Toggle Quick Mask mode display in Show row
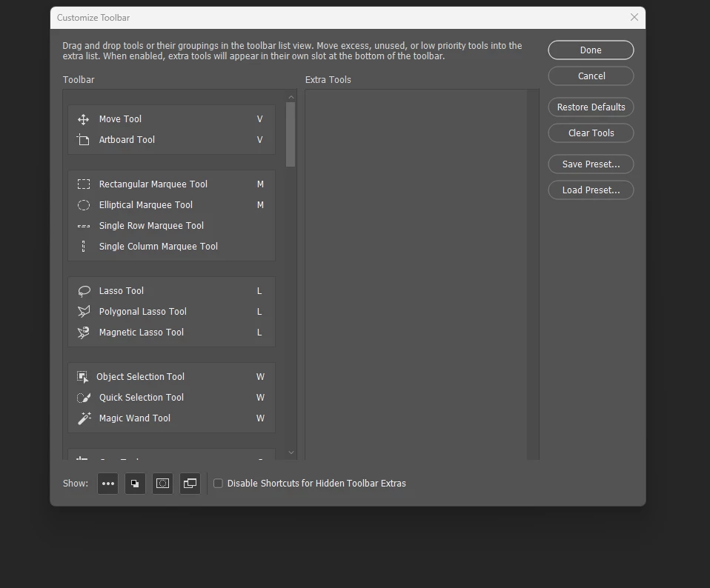Image resolution: width=710 pixels, height=588 pixels. click(x=162, y=484)
